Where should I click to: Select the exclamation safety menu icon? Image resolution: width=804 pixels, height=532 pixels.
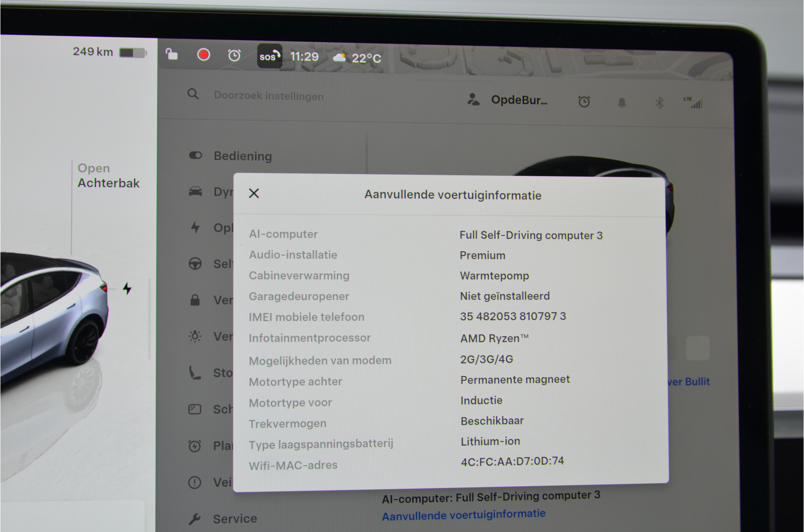point(195,483)
